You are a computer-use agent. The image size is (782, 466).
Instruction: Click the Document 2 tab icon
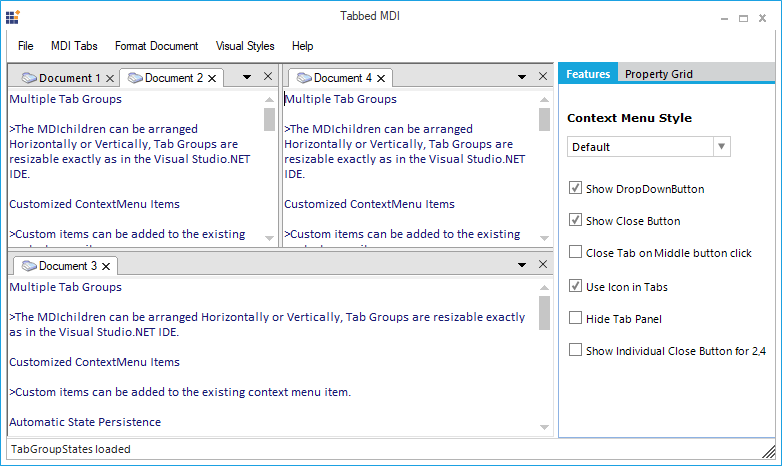click(x=135, y=78)
